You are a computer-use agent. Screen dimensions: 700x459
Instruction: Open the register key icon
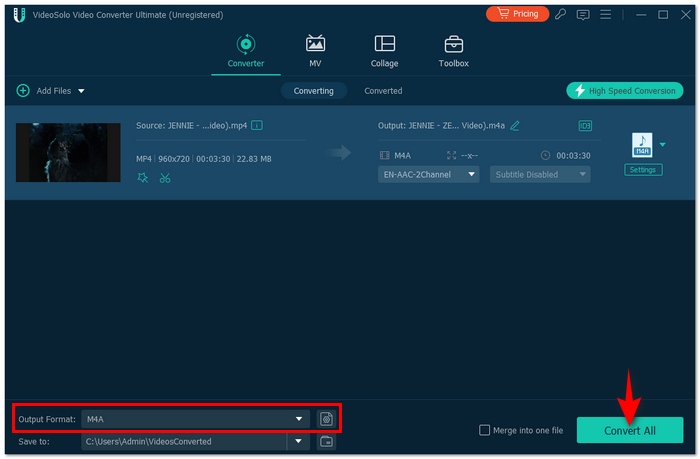[561, 14]
